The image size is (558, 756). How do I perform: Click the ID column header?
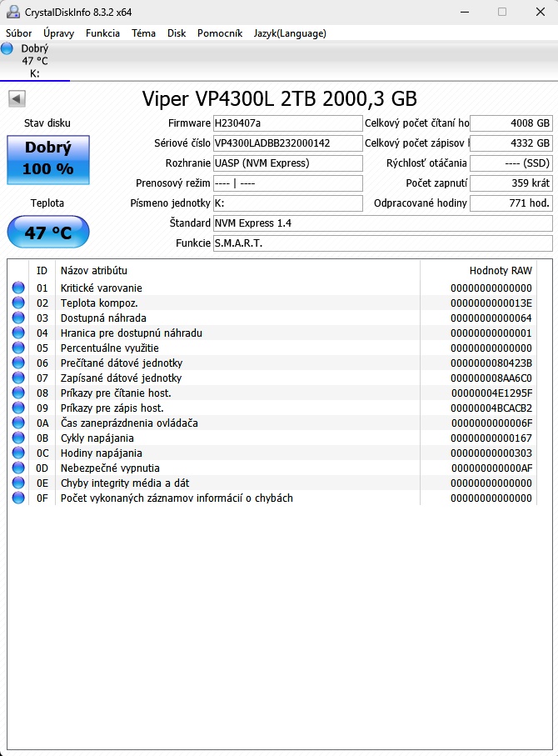[42, 271]
